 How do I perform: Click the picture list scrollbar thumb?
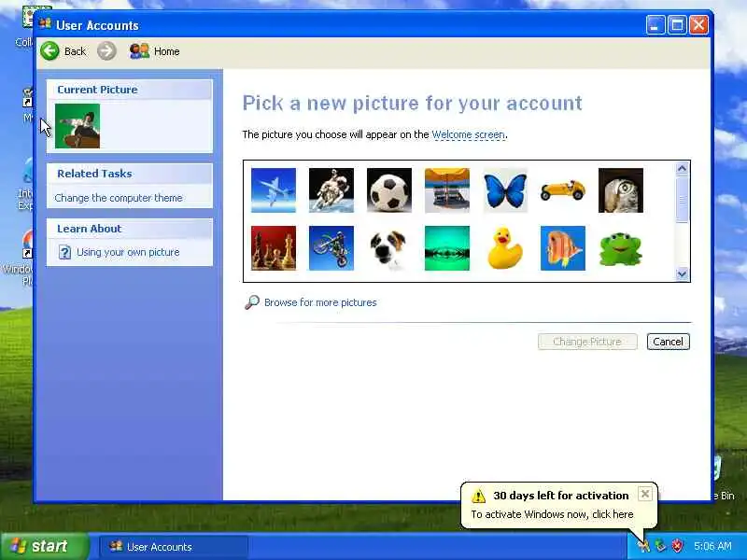[683, 199]
